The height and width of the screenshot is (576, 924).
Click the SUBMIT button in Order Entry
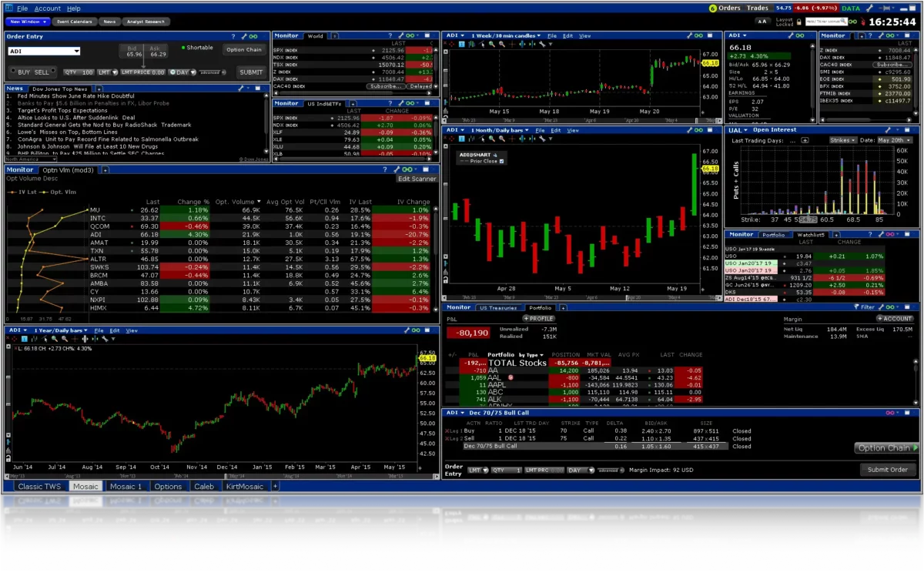[251, 72]
